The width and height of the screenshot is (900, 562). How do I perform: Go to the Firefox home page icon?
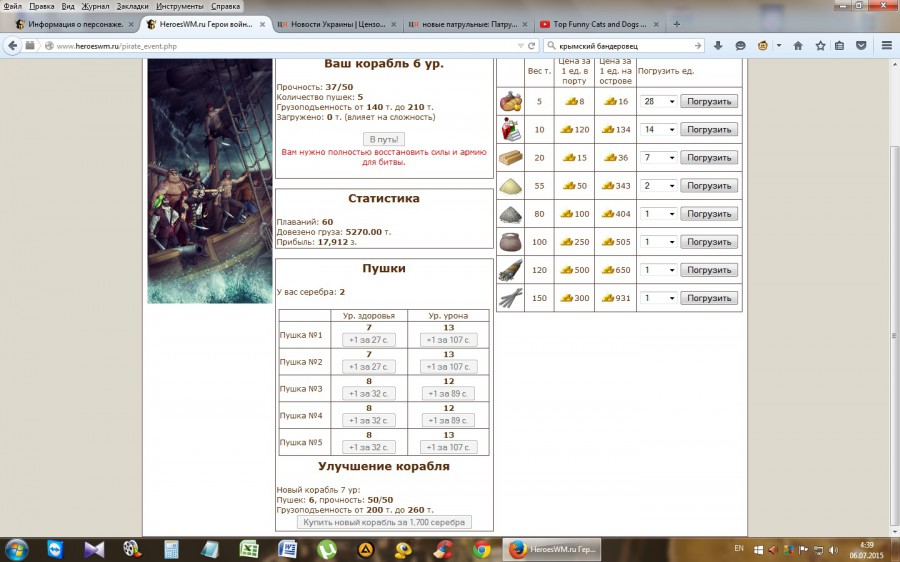[798, 46]
